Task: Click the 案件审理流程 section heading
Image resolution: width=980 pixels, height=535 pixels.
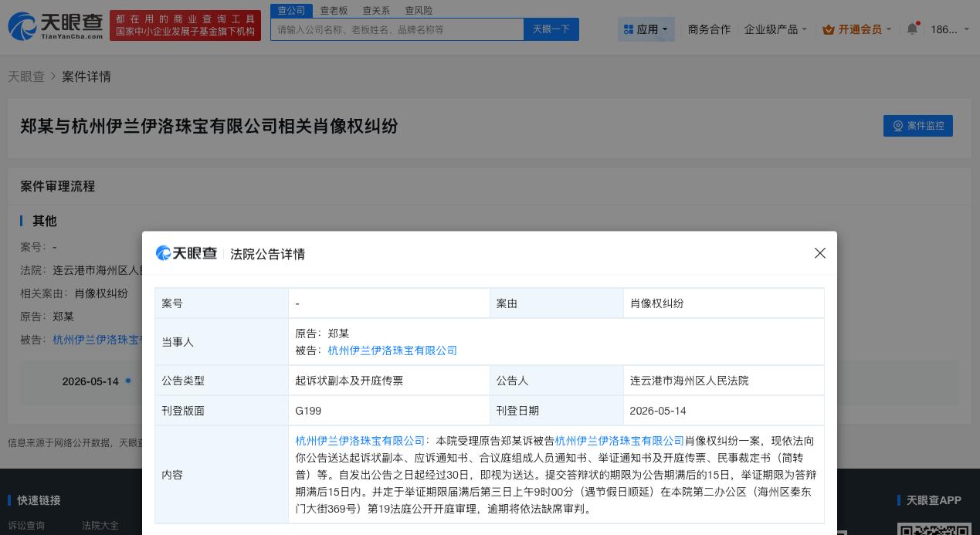Action: (x=57, y=186)
